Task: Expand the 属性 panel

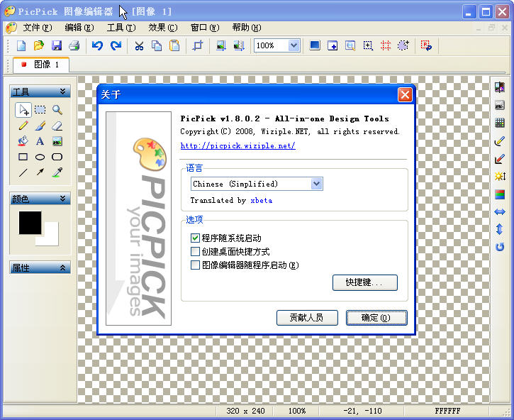Action: [x=62, y=267]
